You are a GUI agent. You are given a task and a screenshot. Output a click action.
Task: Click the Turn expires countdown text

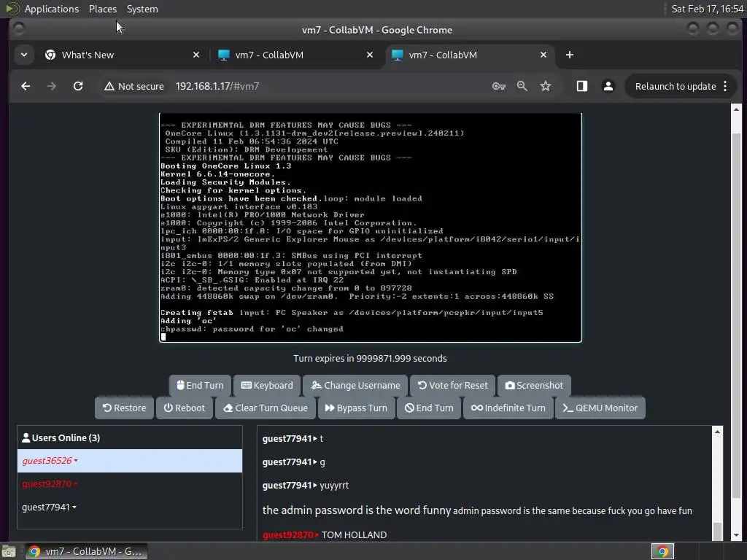(370, 358)
